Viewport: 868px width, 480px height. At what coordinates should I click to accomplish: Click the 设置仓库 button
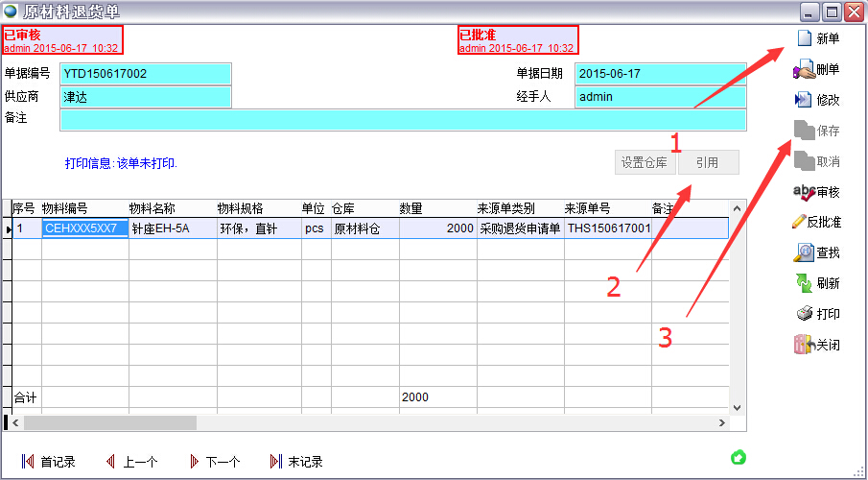point(645,162)
